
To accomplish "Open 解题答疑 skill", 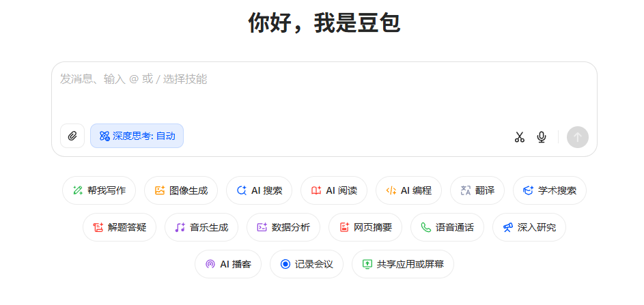I will [120, 227].
